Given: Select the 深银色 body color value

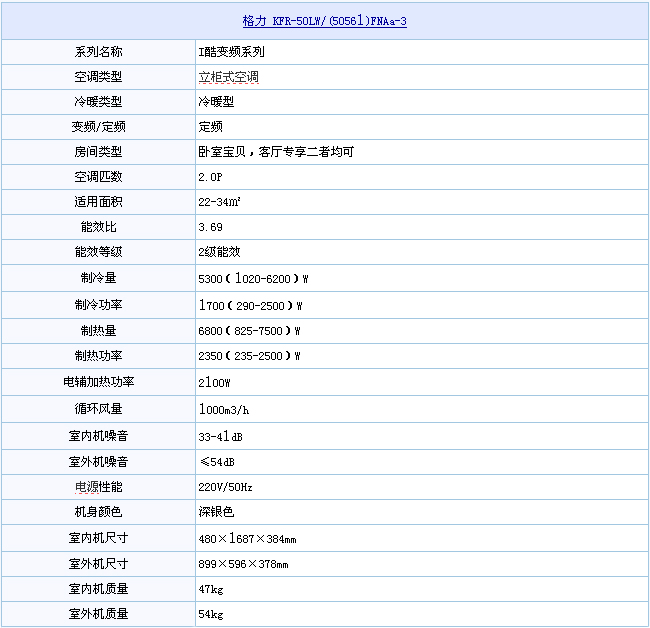Looking at the screenshot, I should [216, 512].
